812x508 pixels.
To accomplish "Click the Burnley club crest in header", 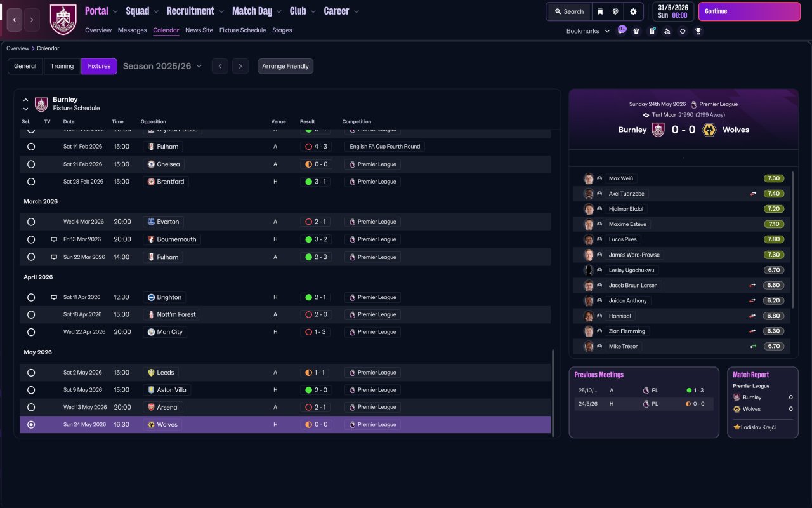I will tap(63, 20).
